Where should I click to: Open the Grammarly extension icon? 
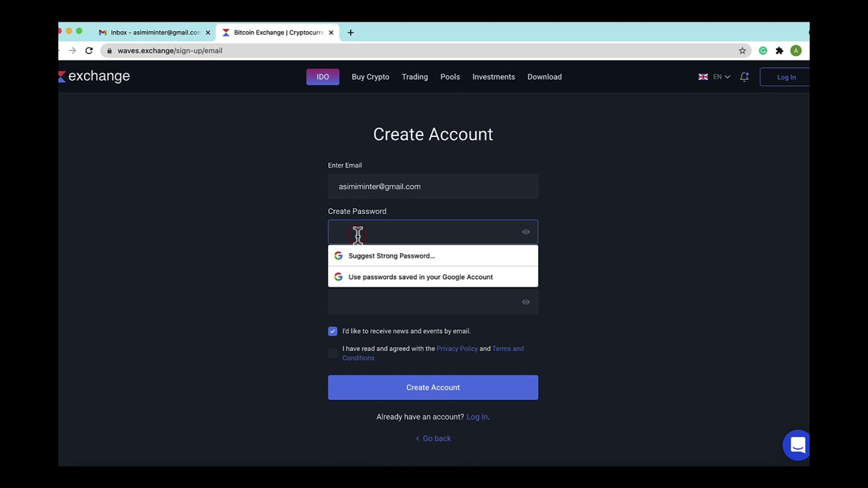[x=763, y=51]
